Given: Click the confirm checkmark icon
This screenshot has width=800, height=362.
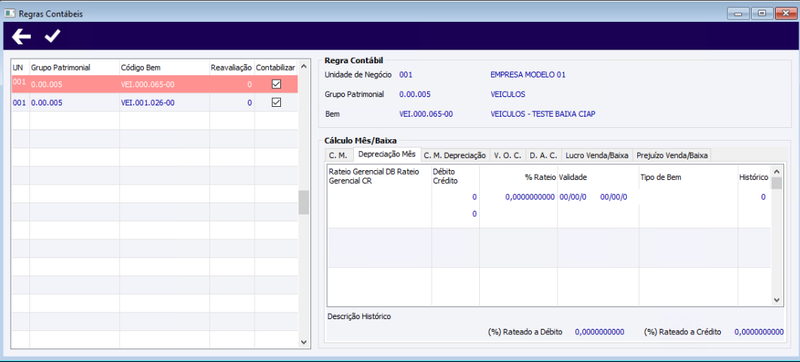Looking at the screenshot, I should 53,36.
